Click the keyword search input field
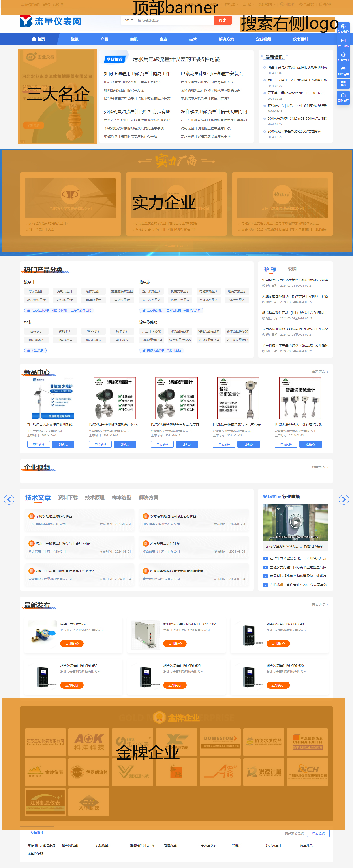 click(x=173, y=20)
